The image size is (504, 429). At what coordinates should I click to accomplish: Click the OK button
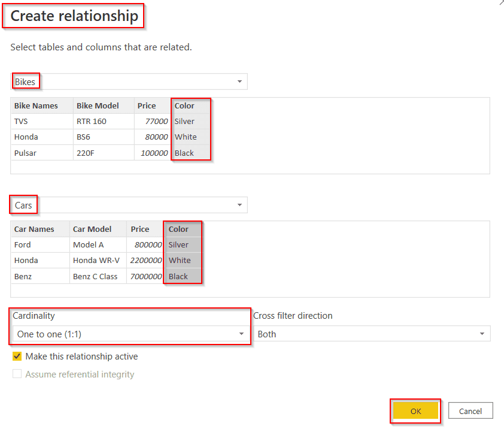point(415,410)
